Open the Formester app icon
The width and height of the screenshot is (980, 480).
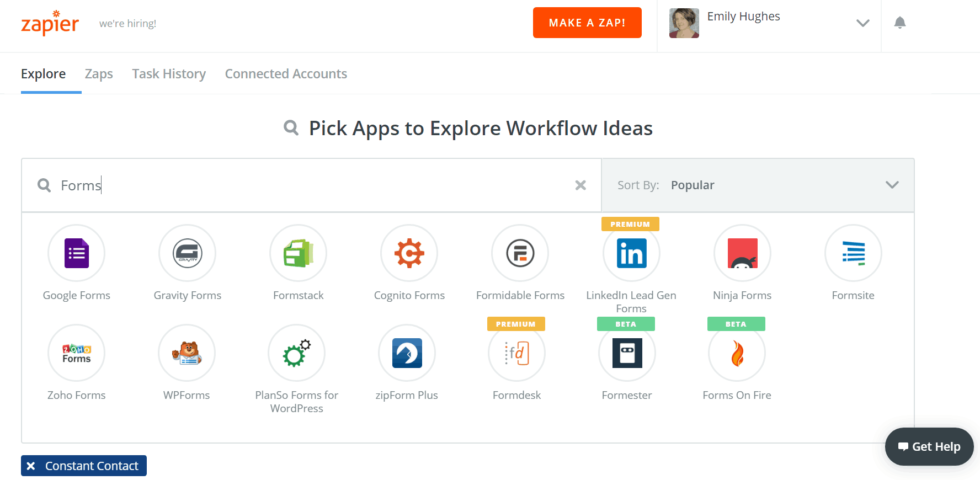pos(627,353)
